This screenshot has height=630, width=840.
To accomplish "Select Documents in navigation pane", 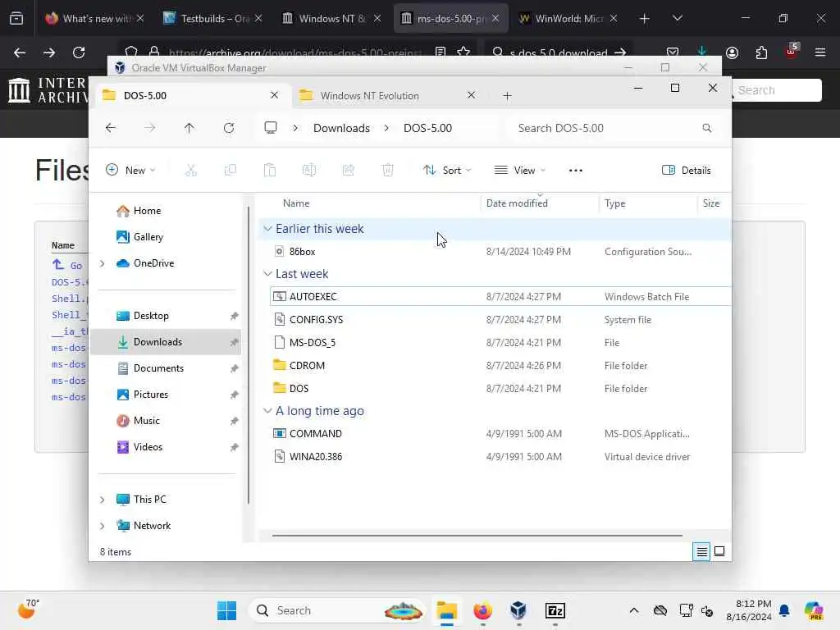I will click(x=166, y=368).
